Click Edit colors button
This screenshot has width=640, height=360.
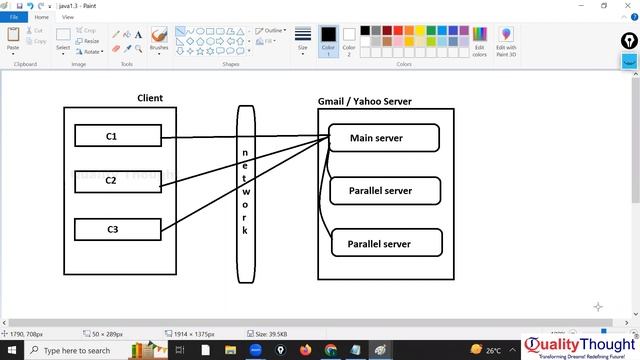click(x=480, y=42)
